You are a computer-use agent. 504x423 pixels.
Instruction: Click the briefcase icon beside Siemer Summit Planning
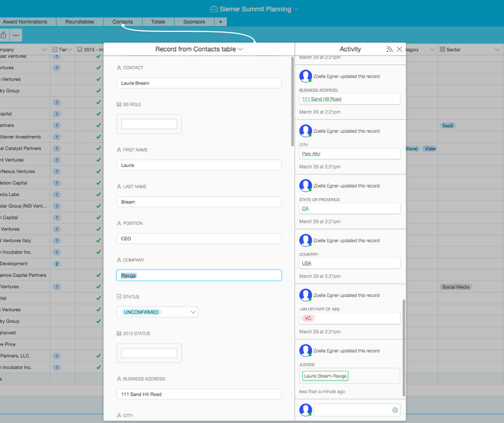[214, 9]
